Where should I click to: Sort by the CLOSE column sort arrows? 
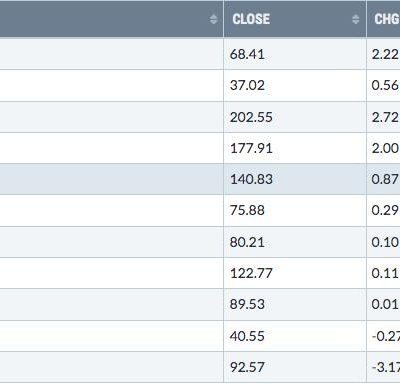tap(356, 19)
